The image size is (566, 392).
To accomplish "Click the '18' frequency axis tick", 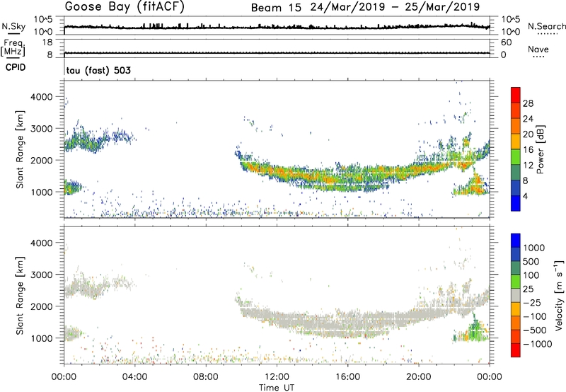I will [x=47, y=42].
